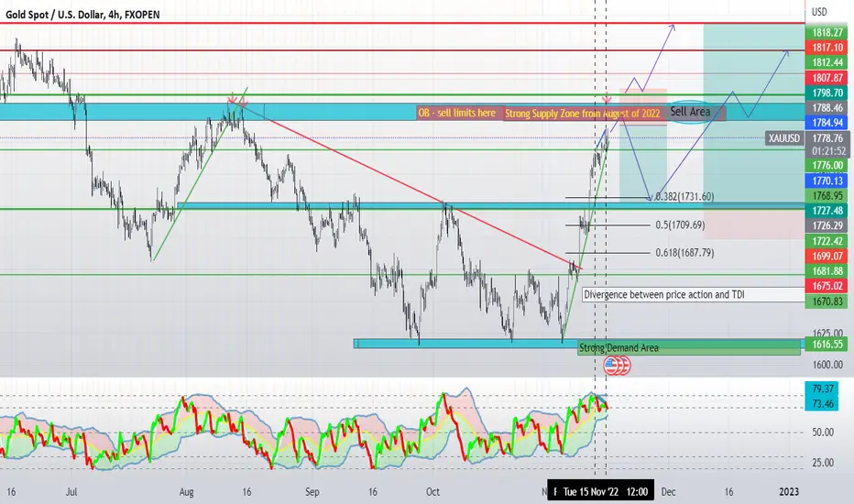Click the grey 1726.29 price label
The width and height of the screenshot is (854, 504).
(827, 225)
